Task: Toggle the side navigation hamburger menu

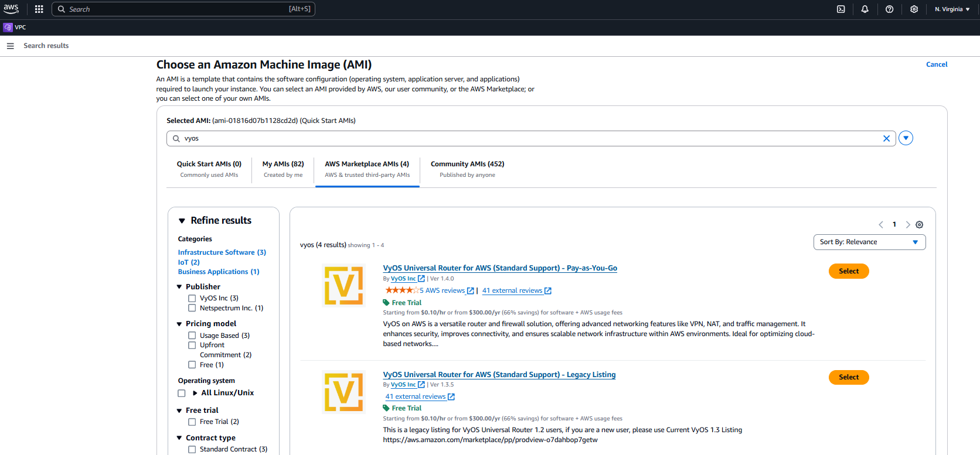Action: tap(10, 46)
